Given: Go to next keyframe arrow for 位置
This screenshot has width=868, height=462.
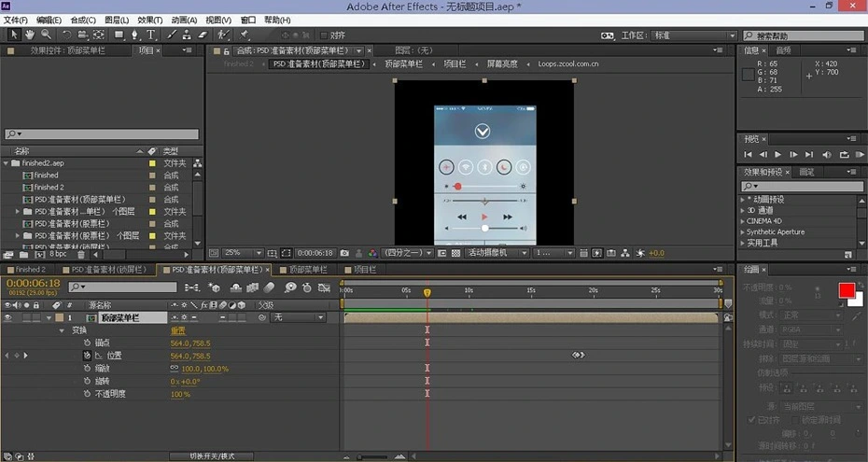Looking at the screenshot, I should pyautogui.click(x=25, y=356).
